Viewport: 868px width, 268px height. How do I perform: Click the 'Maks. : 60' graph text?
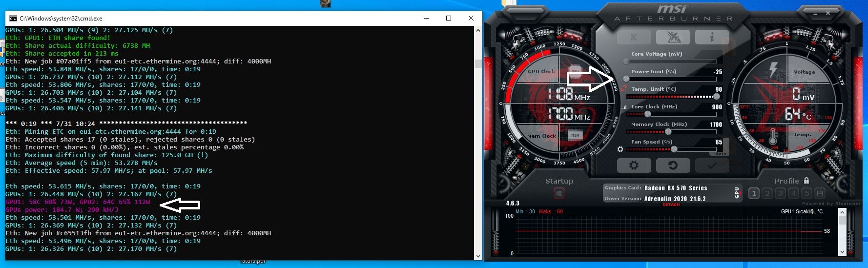click(551, 211)
